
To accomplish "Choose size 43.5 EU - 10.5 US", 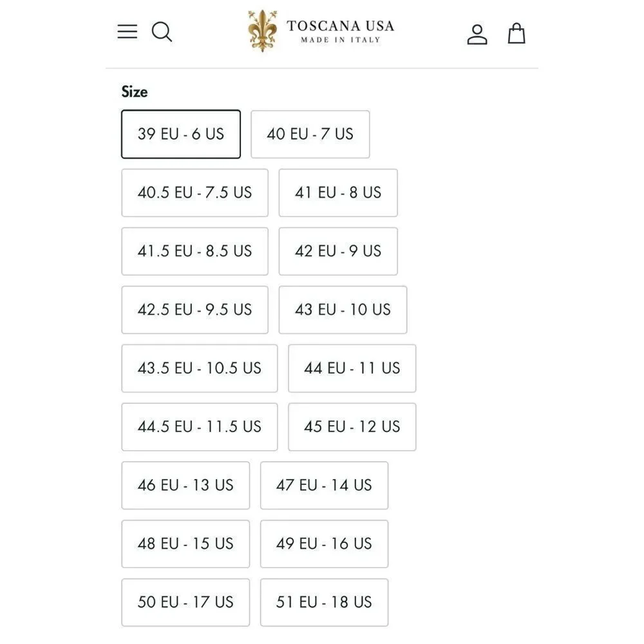I will tap(200, 368).
